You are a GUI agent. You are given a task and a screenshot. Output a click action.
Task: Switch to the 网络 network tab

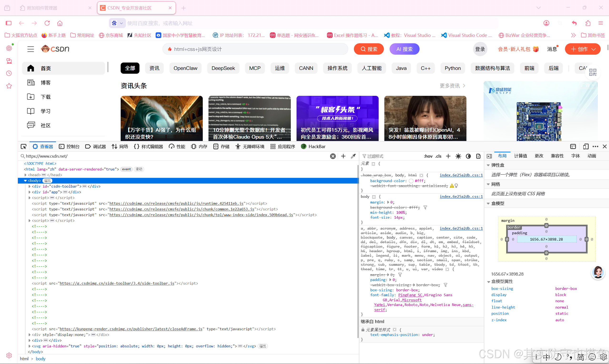coord(120,146)
